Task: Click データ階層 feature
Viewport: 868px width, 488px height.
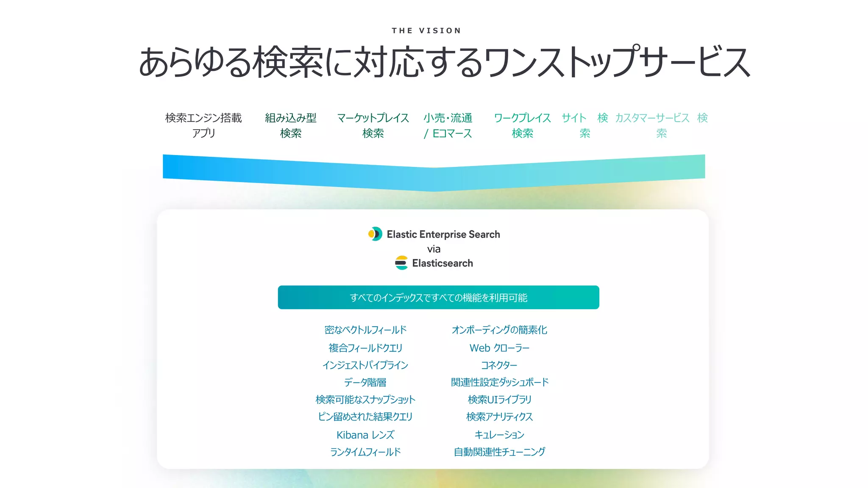Action: pyautogui.click(x=365, y=383)
